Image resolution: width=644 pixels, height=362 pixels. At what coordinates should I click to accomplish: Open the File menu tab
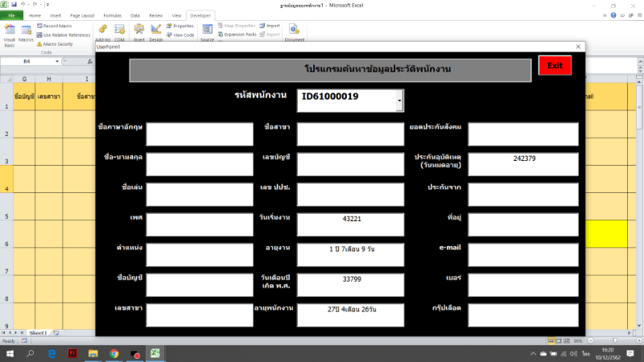(x=12, y=15)
